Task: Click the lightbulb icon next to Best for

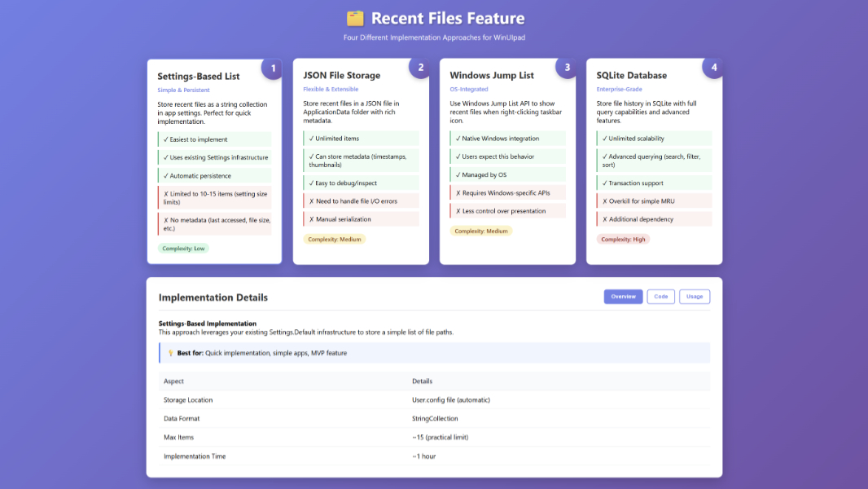Action: [x=170, y=353]
